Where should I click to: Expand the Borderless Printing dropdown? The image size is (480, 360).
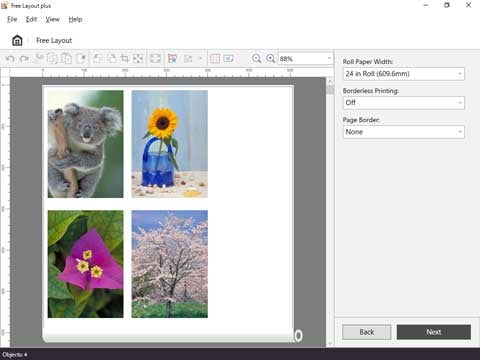[404, 103]
